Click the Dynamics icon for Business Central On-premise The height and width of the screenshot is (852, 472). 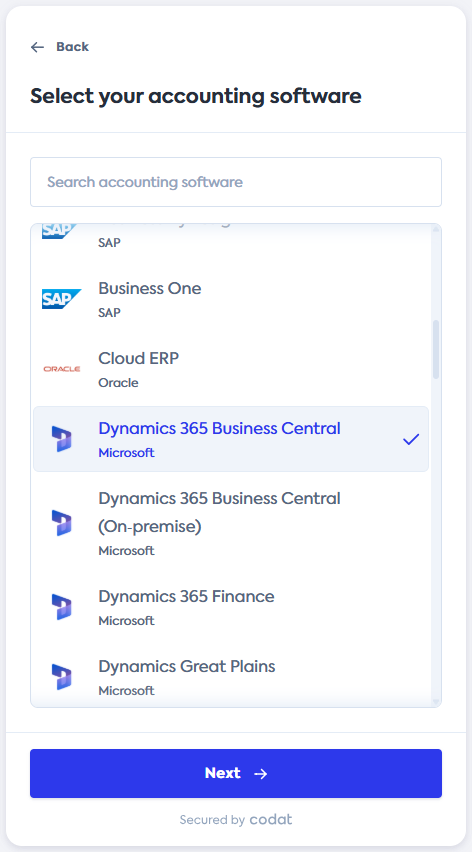click(x=61, y=523)
